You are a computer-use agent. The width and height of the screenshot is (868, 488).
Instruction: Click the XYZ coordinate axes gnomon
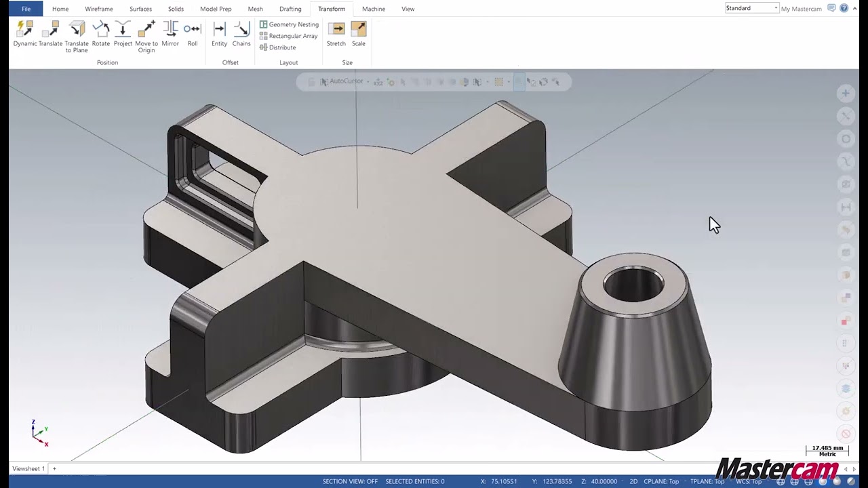coord(39,433)
